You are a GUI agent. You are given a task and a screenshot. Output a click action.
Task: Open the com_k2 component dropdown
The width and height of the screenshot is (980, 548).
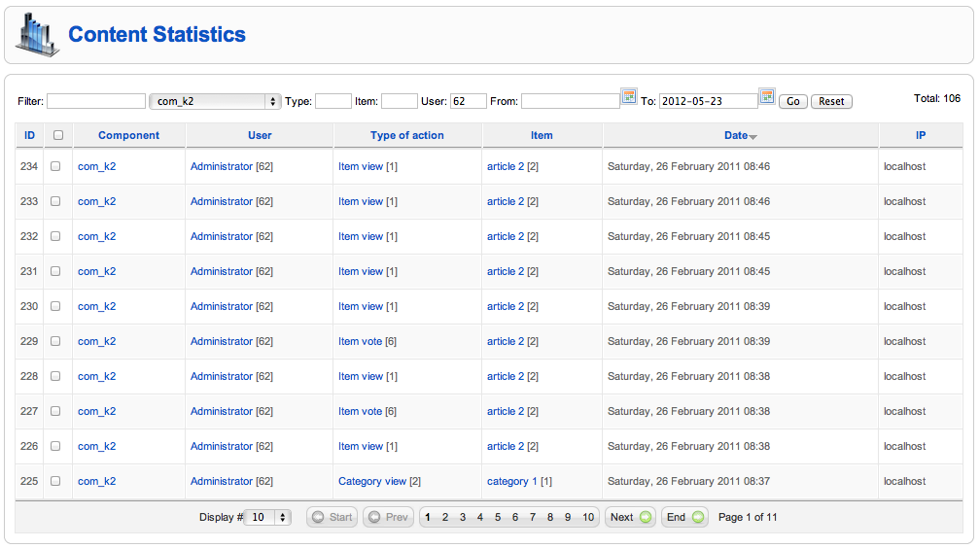pyautogui.click(x=215, y=101)
